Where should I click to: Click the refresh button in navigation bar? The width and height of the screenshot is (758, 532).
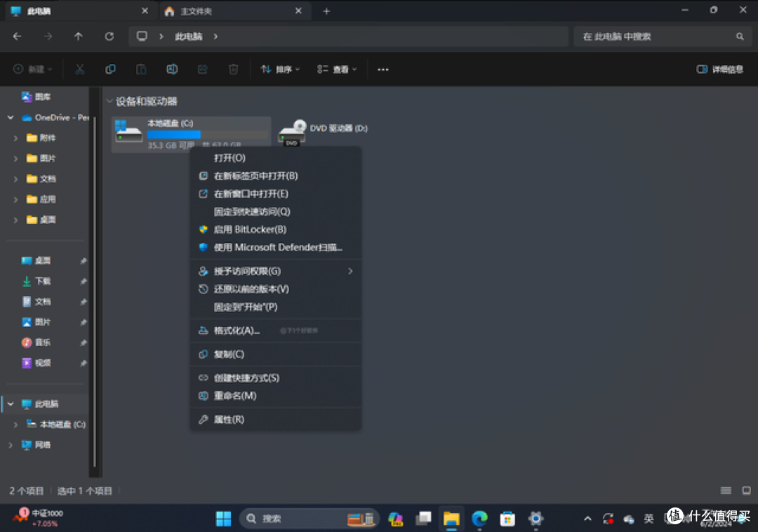[109, 36]
